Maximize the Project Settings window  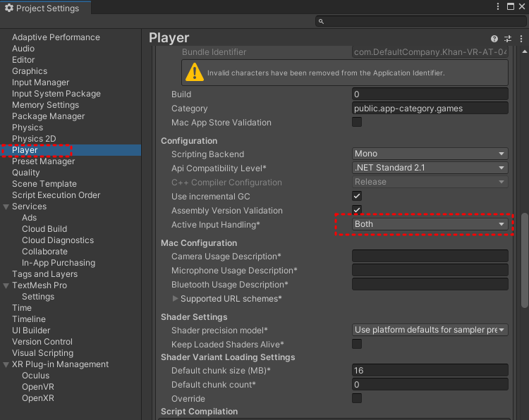[511, 6]
